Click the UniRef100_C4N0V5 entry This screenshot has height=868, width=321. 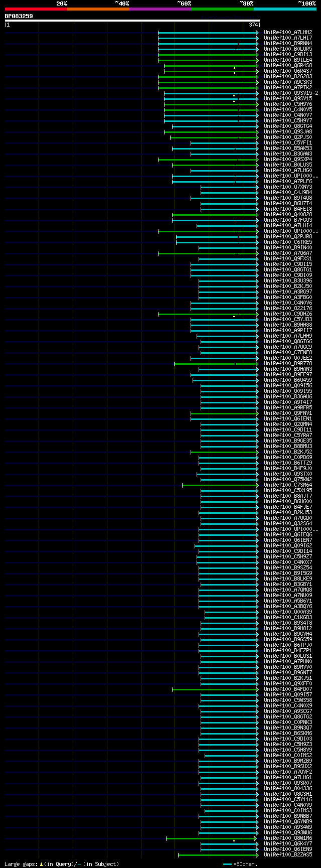[288, 109]
